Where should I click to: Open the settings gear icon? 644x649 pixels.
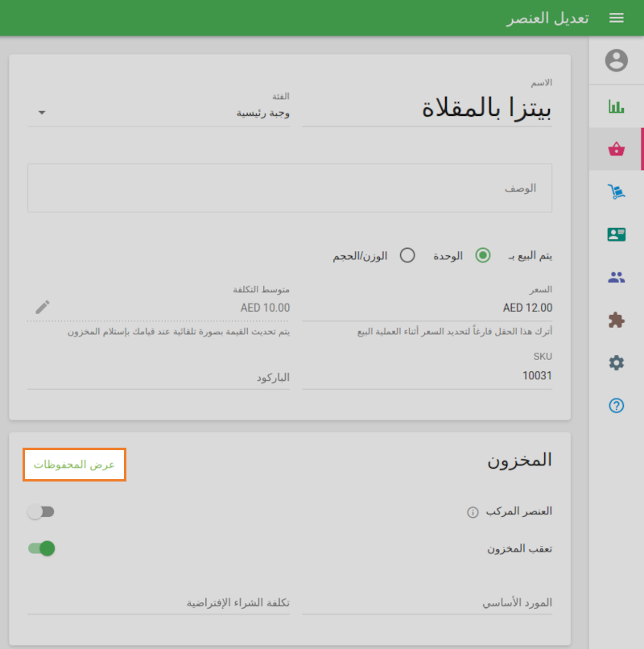[x=617, y=362]
